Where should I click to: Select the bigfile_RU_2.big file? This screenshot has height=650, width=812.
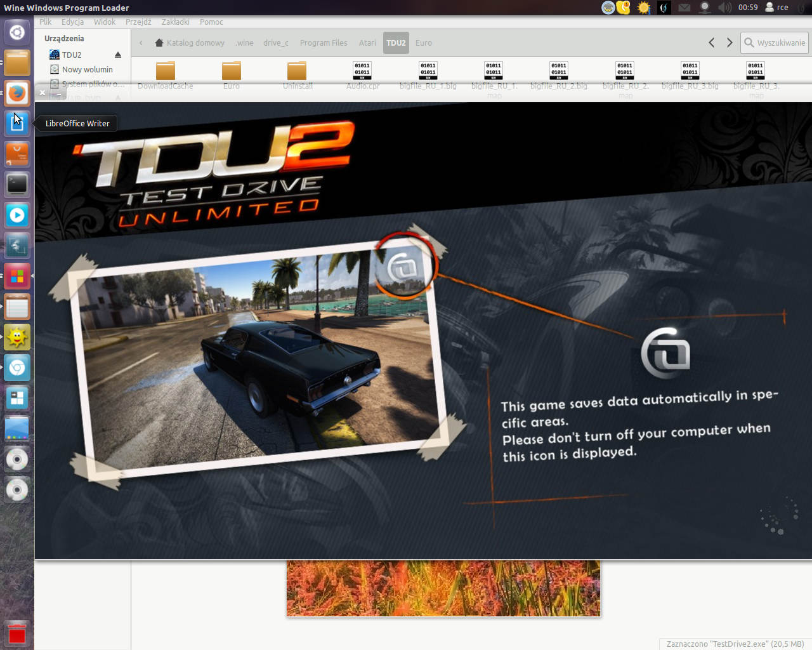point(559,75)
